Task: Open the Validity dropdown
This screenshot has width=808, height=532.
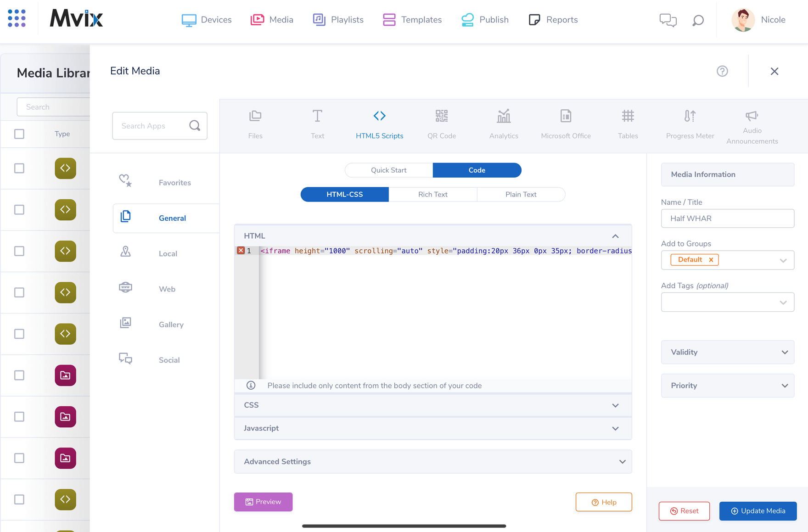Action: pos(727,352)
